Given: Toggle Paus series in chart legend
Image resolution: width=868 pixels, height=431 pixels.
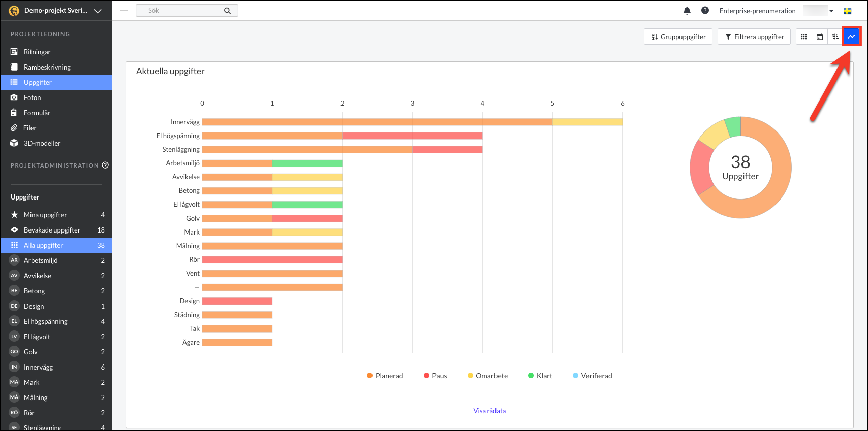Looking at the screenshot, I should pyautogui.click(x=435, y=376).
